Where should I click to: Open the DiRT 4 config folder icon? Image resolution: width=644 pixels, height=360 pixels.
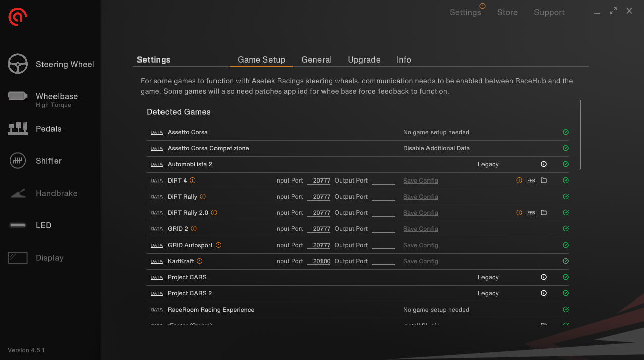[544, 181]
